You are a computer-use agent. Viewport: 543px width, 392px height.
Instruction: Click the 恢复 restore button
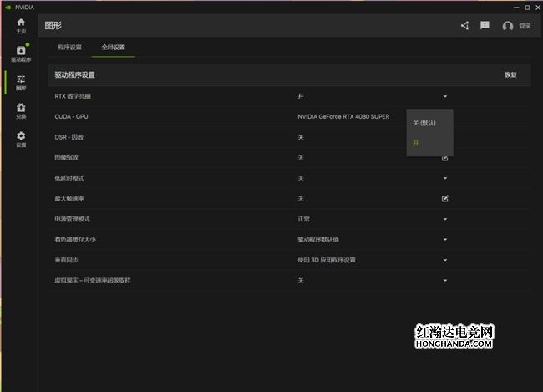click(x=510, y=75)
